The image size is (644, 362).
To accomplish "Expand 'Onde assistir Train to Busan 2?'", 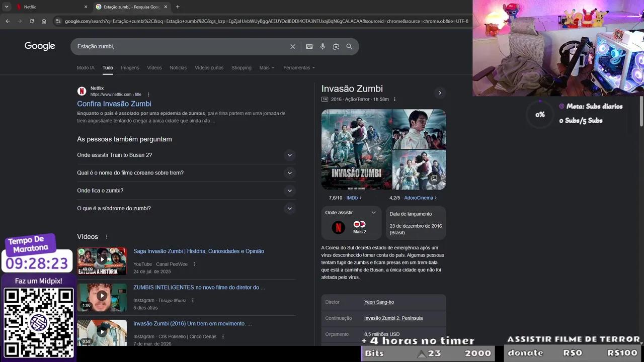I will [186, 155].
